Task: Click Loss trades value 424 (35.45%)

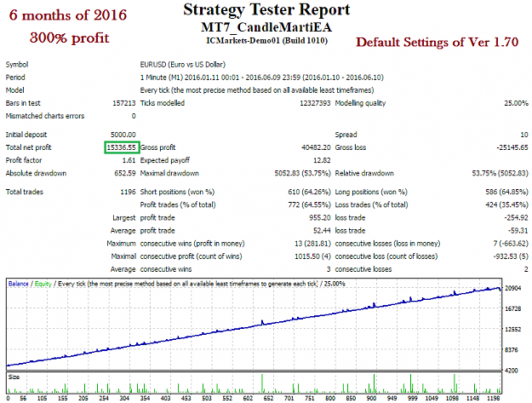Action: coord(506,205)
